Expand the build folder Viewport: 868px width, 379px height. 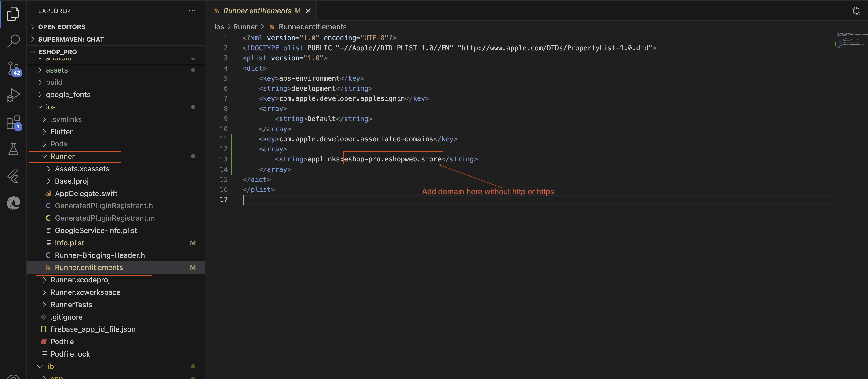pyautogui.click(x=116, y=82)
